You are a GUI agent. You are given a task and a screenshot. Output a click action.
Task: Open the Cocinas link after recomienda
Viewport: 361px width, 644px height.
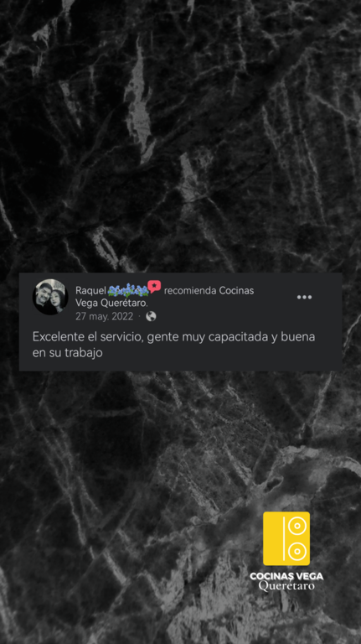[236, 290]
